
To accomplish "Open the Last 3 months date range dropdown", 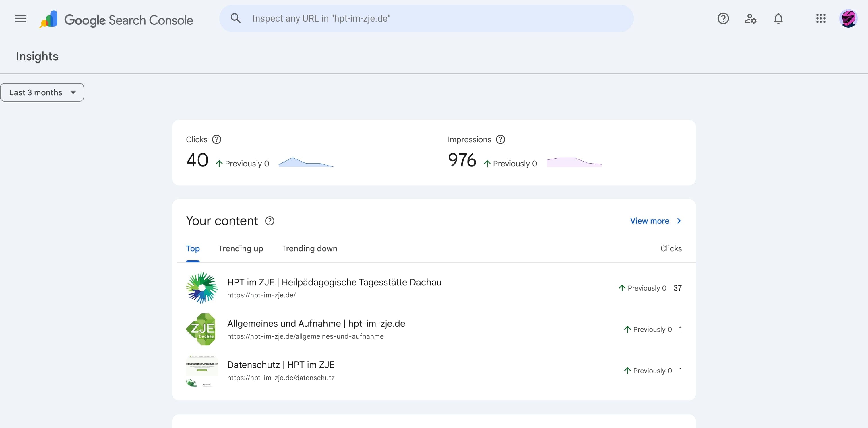I will [42, 92].
